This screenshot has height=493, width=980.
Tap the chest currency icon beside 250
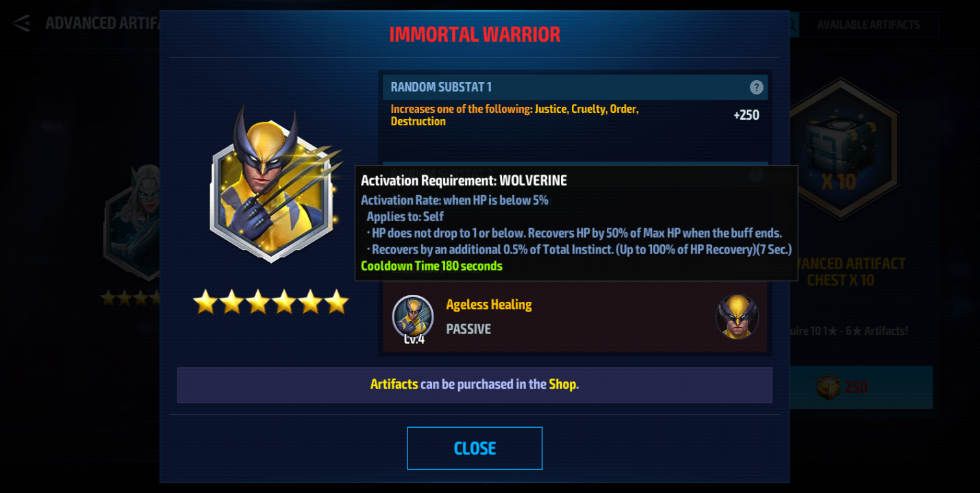pos(829,388)
